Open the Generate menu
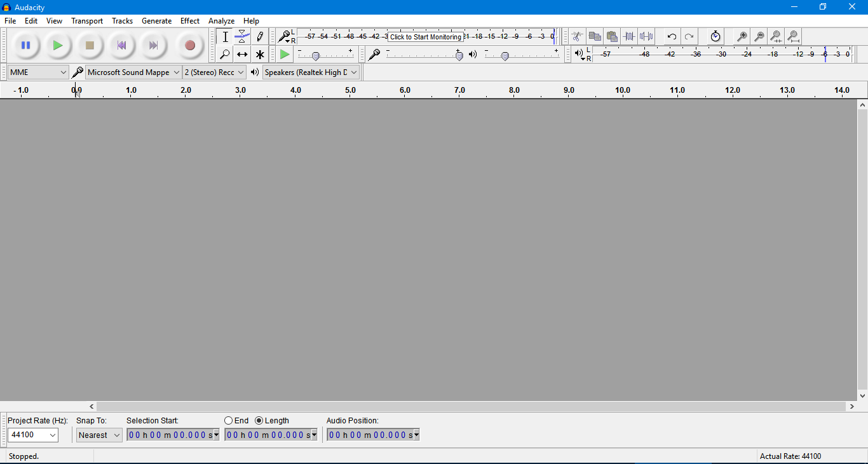 [156, 21]
